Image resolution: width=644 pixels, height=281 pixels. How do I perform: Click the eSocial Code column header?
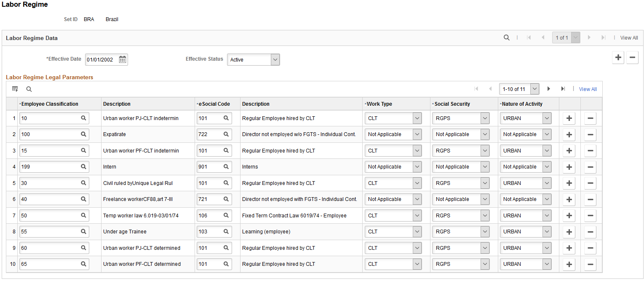coord(213,104)
